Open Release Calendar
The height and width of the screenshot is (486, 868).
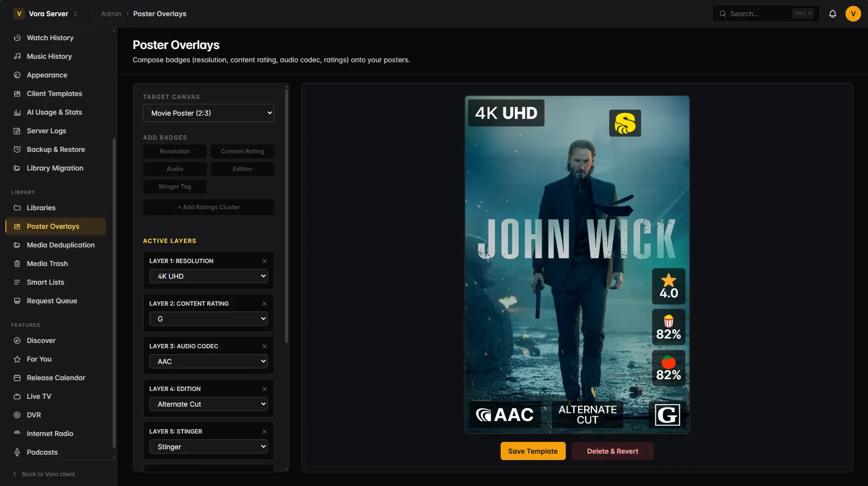[x=55, y=378]
